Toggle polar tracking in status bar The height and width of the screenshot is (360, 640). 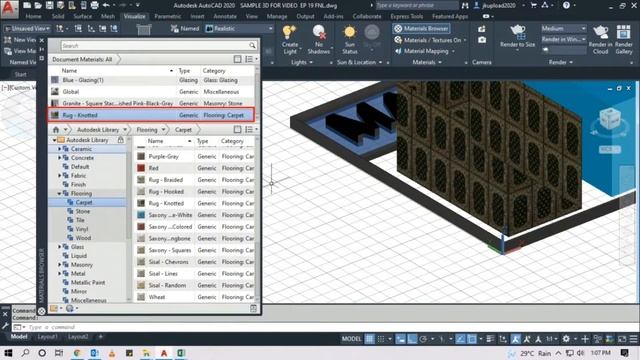pyautogui.click(x=423, y=339)
